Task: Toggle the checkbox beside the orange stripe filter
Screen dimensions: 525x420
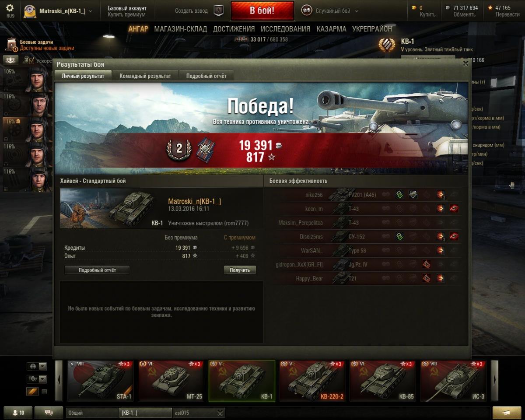Action: pos(44,392)
